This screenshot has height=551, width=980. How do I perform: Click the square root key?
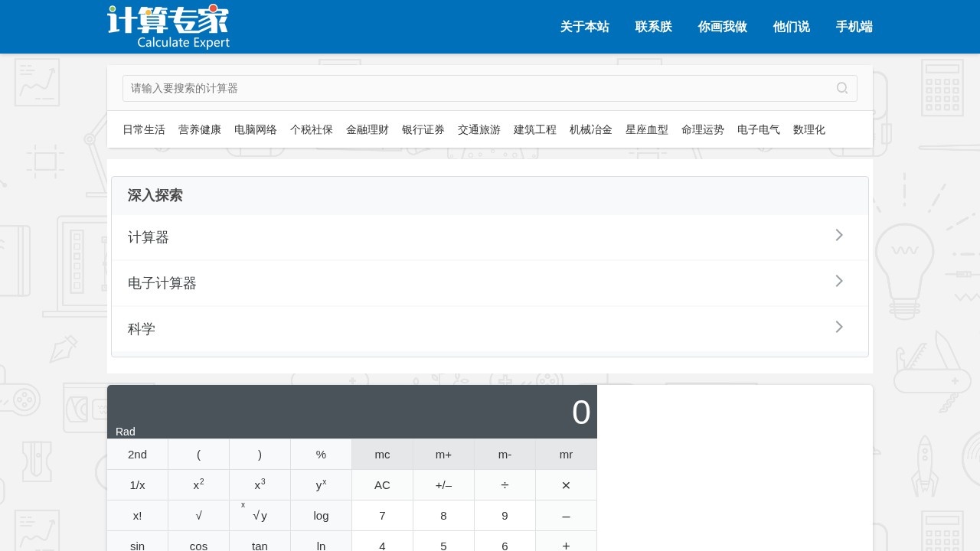pos(198,515)
